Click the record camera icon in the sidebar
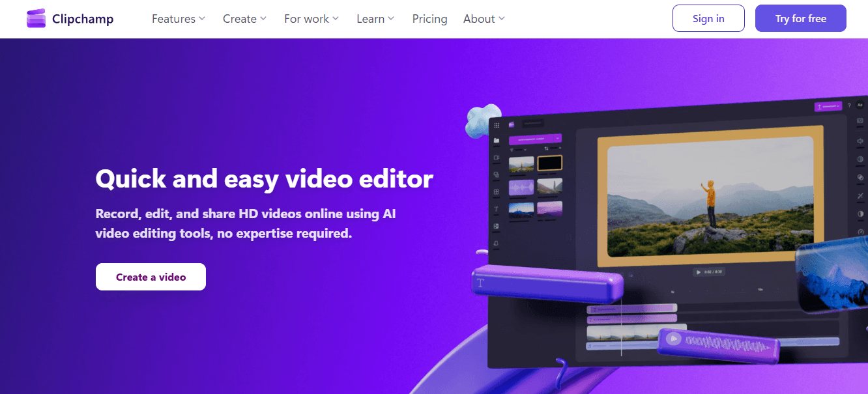868x394 pixels. (496, 157)
